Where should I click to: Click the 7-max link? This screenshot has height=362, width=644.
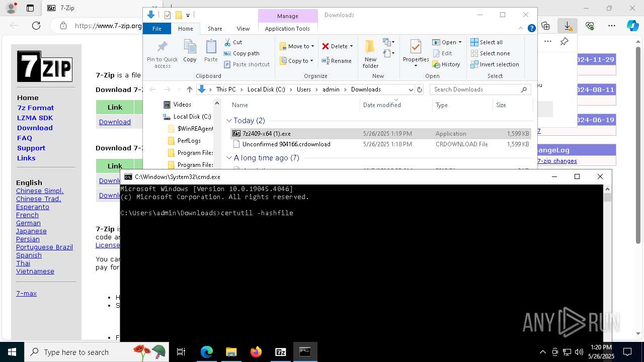pos(26,293)
